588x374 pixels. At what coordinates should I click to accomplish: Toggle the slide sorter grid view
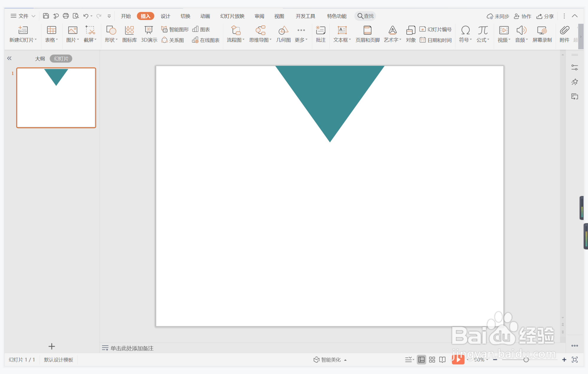point(432,360)
